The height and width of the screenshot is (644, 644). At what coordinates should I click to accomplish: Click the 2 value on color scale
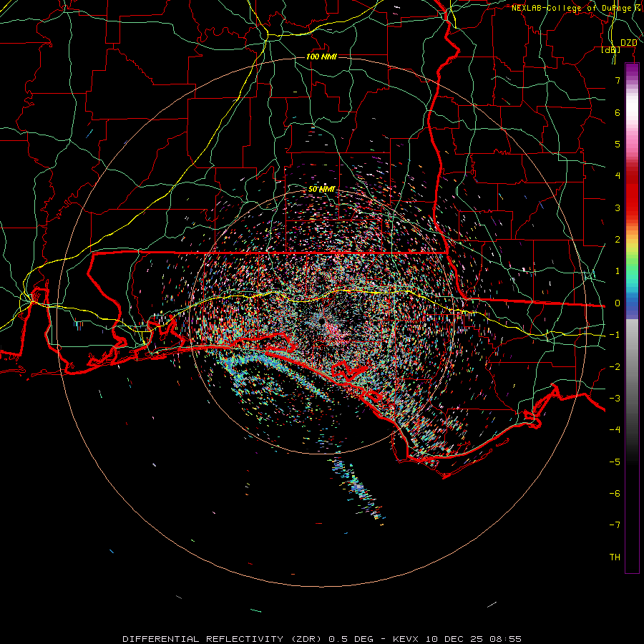[x=618, y=240]
